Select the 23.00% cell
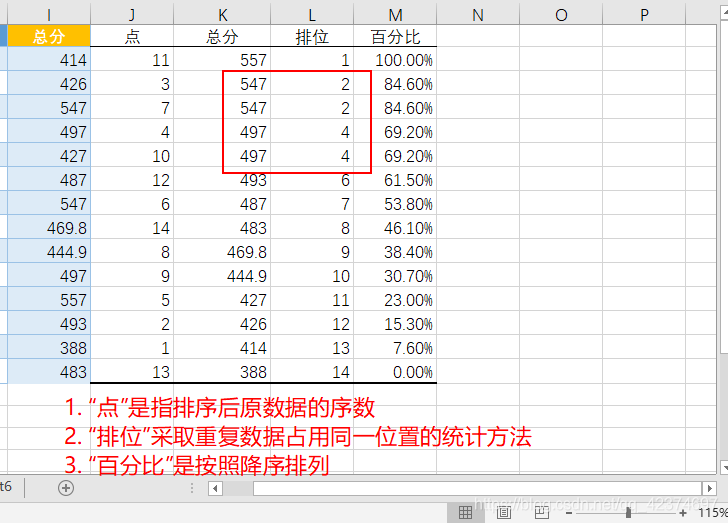Viewport: 728px width, 523px height. 395,300
